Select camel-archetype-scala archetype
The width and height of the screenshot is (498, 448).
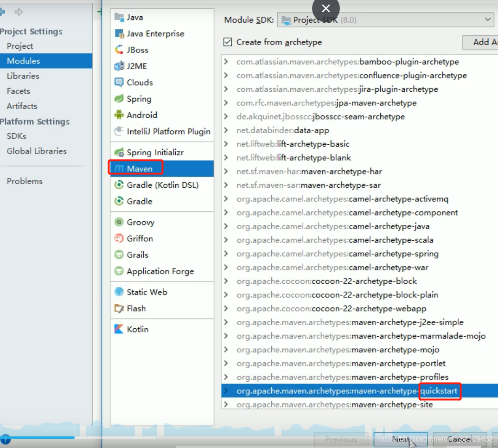point(359,240)
